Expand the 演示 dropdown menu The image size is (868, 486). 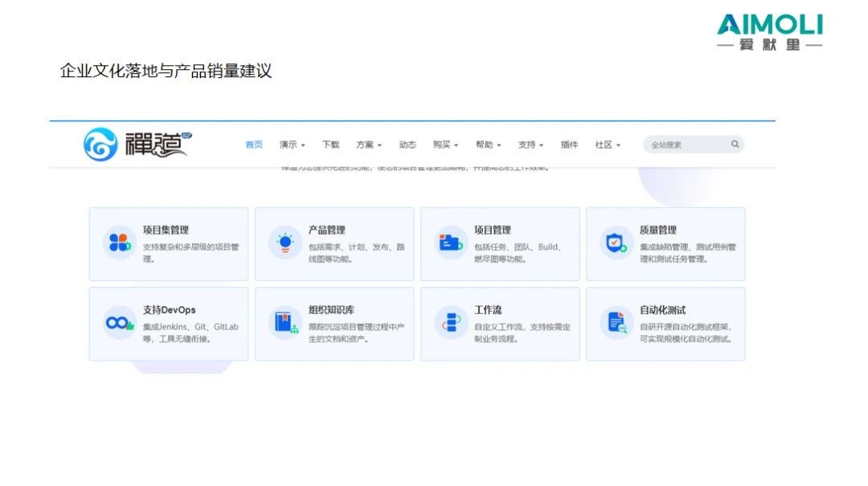292,145
